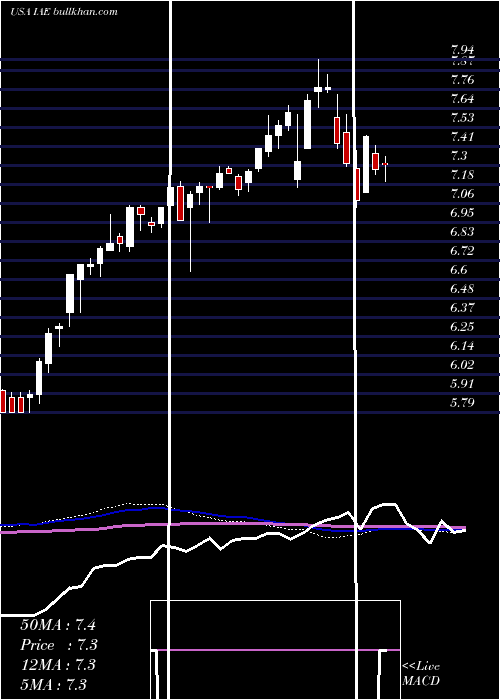The height and width of the screenshot is (700, 500).
Task: Select the 7.76 price axis label
Action: pos(462,80)
